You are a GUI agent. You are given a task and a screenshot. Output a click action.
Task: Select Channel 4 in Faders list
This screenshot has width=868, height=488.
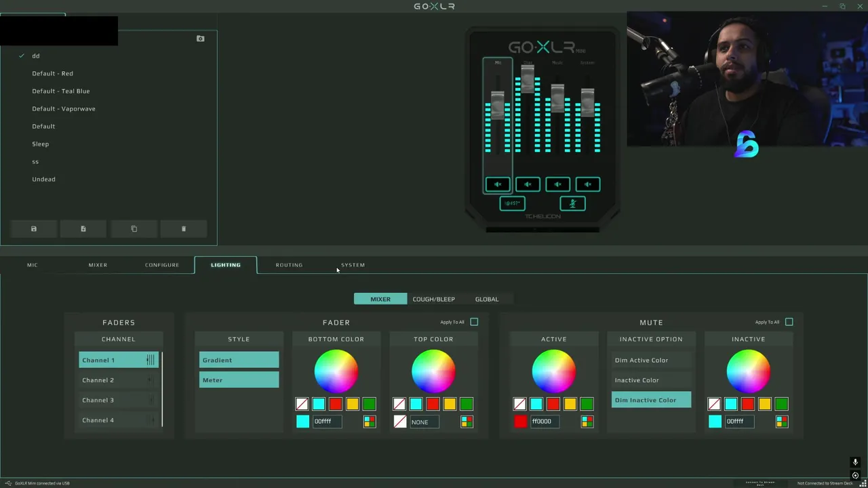[119, 420]
